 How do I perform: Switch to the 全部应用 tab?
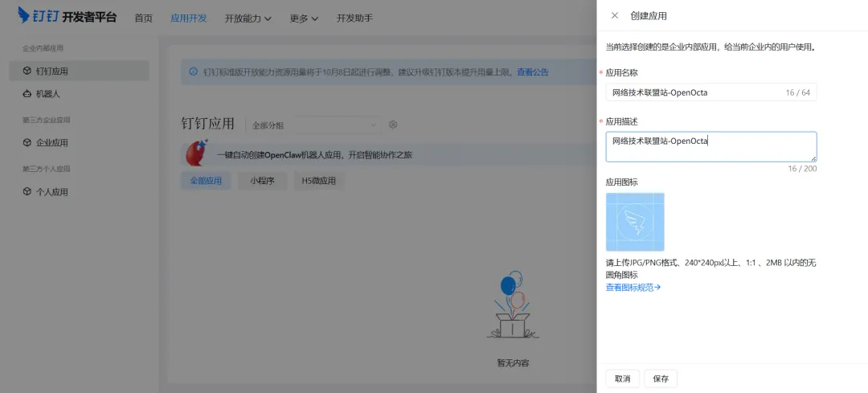click(206, 181)
